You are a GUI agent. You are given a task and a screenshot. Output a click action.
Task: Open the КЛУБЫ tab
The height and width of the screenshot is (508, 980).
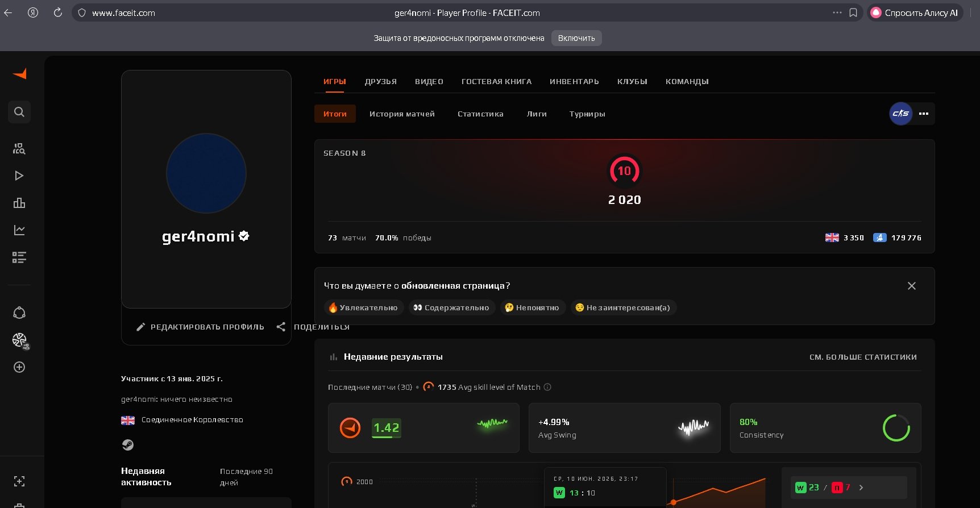tap(632, 81)
